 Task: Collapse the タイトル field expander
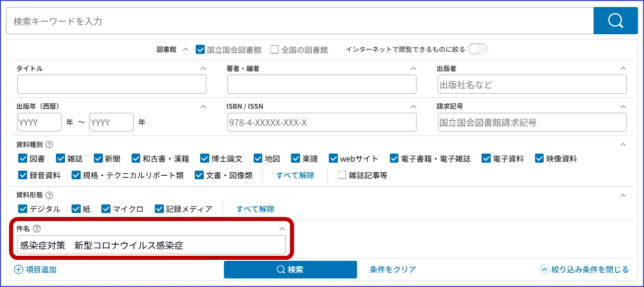(203, 68)
